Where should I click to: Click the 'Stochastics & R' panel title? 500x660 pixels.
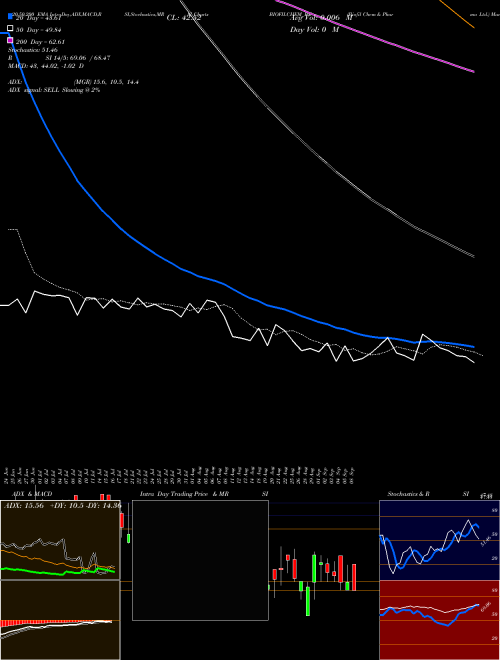click(409, 494)
